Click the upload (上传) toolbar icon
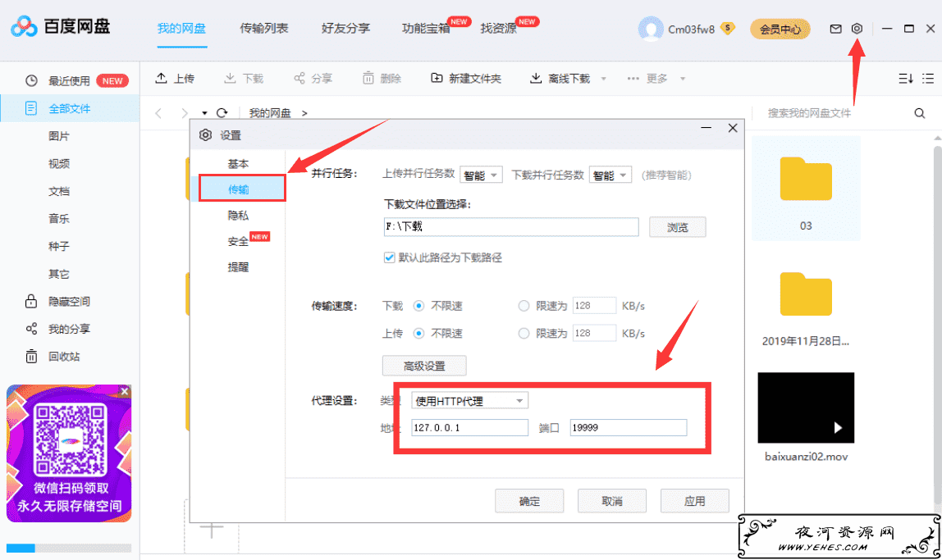942x560 pixels. (x=161, y=78)
